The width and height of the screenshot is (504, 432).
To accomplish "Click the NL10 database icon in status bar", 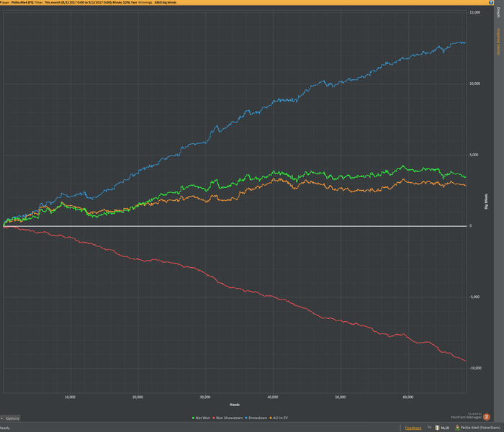I will (x=437, y=428).
